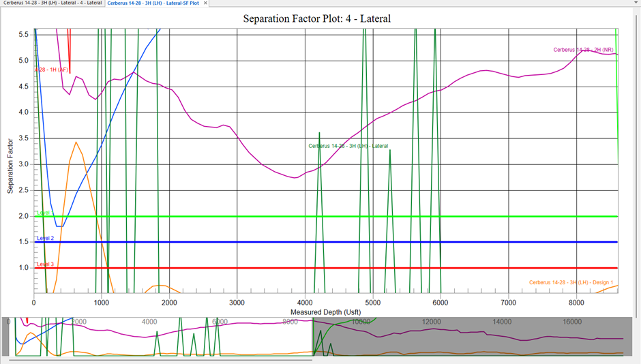
Task: Click the Cerberus 14-28 - 2H (NR) curve label
Action: point(584,50)
